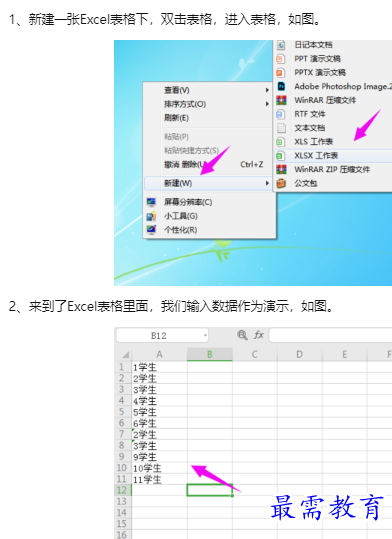Click the 屏幕分辨率 monitor icon

(151, 202)
